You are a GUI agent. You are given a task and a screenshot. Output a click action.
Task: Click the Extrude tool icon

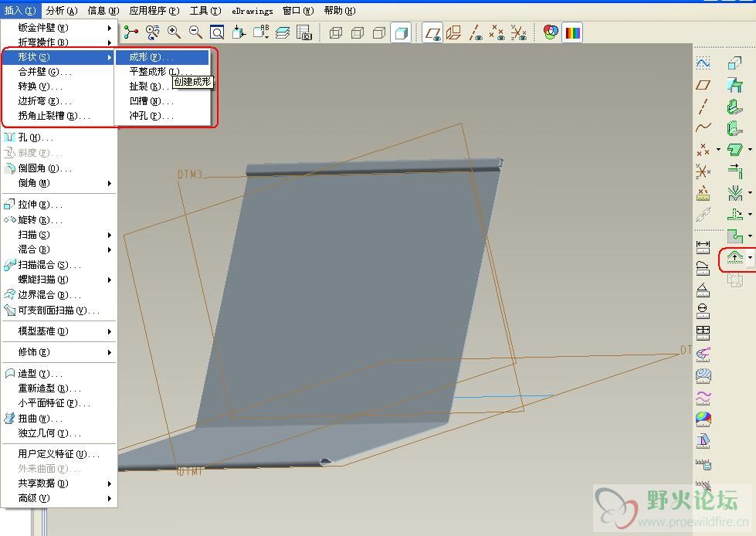pyautogui.click(x=735, y=63)
